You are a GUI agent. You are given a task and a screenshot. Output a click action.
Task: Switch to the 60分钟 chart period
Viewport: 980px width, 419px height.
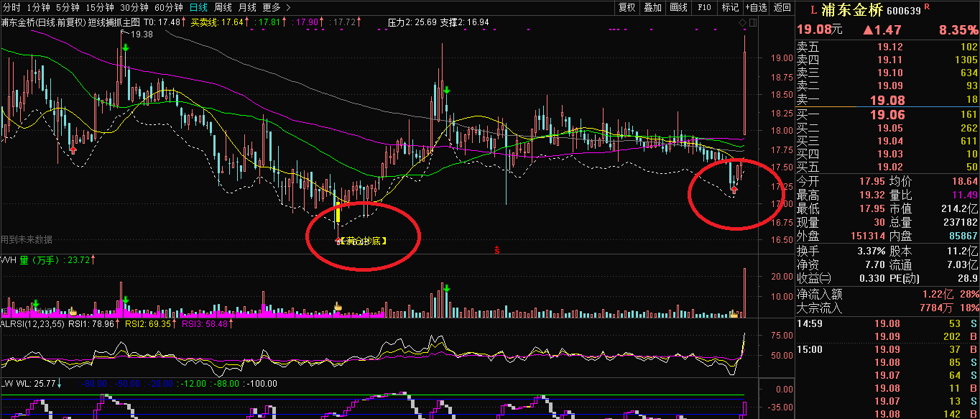click(x=169, y=8)
